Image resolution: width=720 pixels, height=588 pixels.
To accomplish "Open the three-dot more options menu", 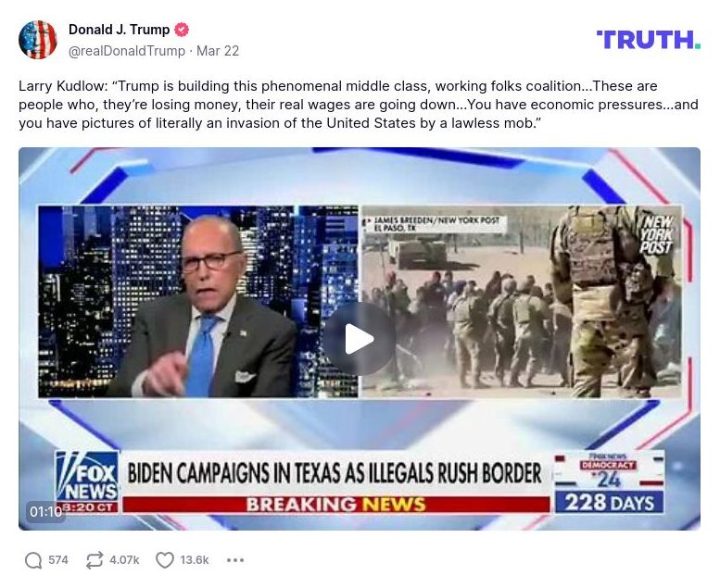I will click(235, 560).
